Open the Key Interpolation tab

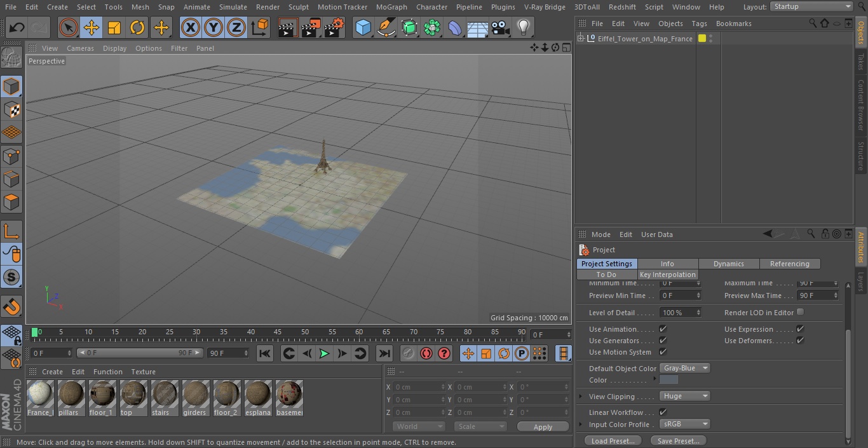(x=668, y=275)
